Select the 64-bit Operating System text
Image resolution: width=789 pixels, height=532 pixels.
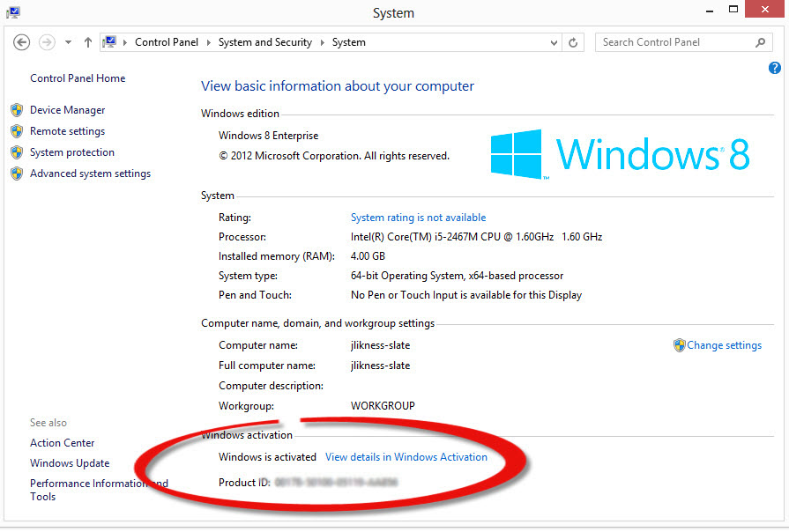pos(457,276)
